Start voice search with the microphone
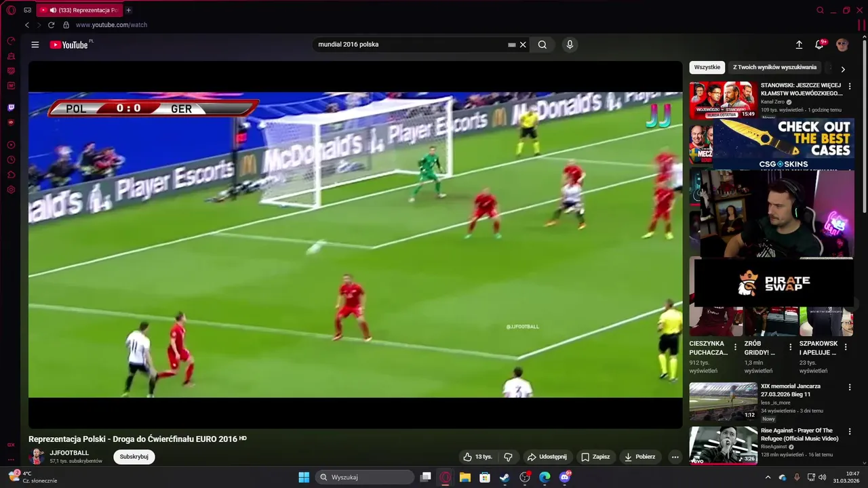The image size is (868, 488). pos(570,45)
